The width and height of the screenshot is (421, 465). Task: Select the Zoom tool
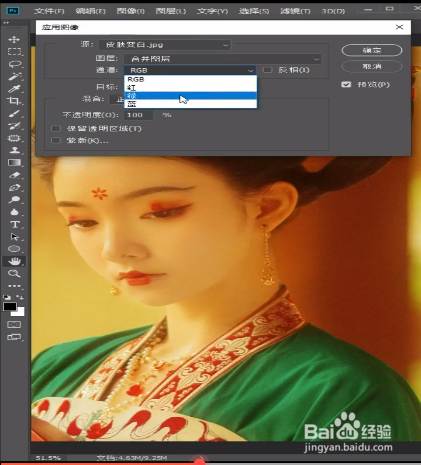pos(14,274)
